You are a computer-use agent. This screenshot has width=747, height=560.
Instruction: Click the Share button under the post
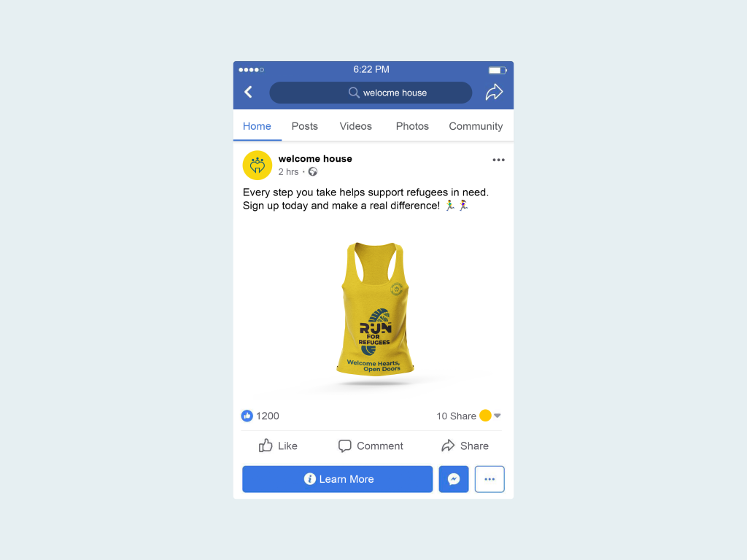point(465,446)
